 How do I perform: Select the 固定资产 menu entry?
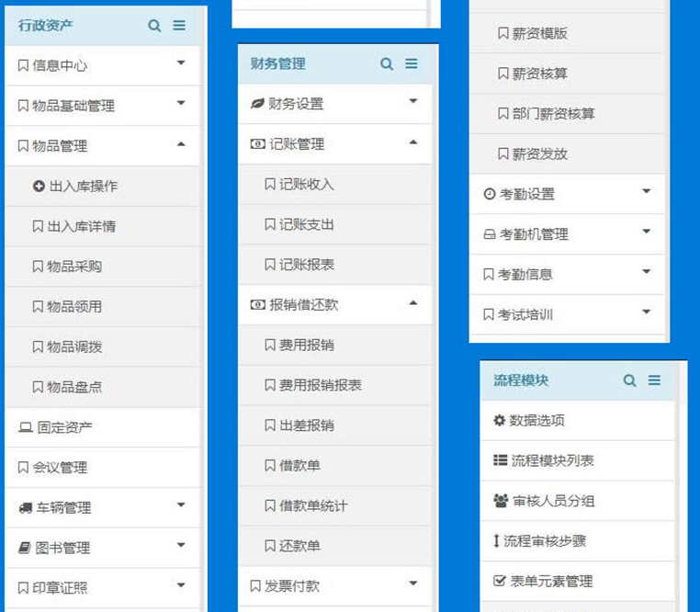tap(63, 427)
